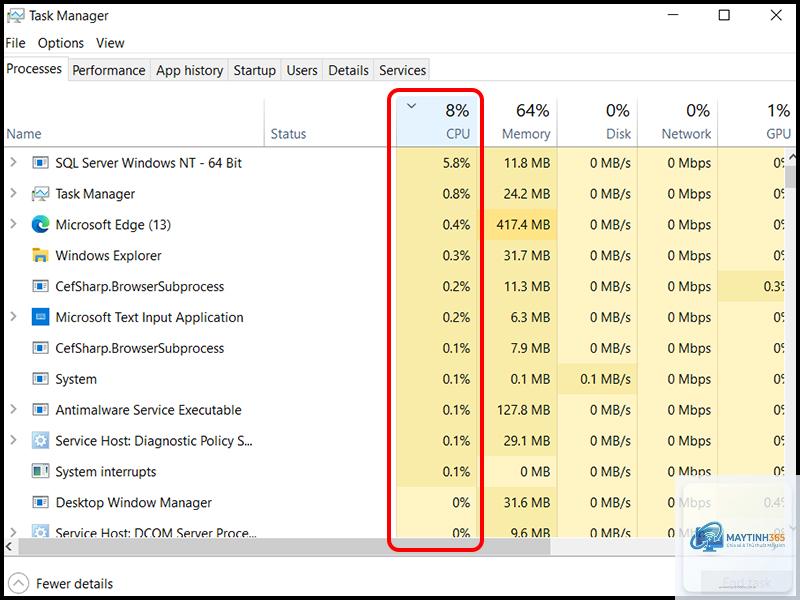The height and width of the screenshot is (600, 800).
Task: Expand the Antimalware Service Executable group
Action: (14, 409)
